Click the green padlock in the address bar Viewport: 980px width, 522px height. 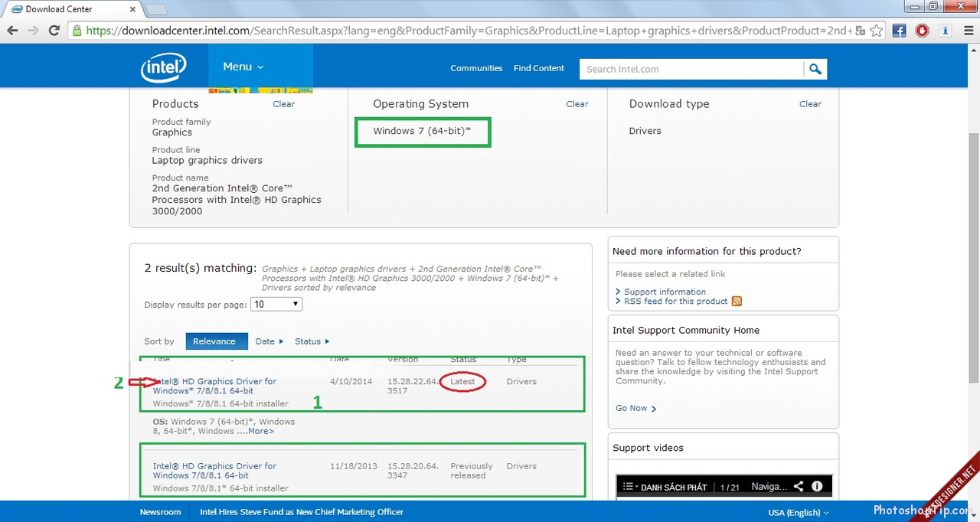point(77,31)
